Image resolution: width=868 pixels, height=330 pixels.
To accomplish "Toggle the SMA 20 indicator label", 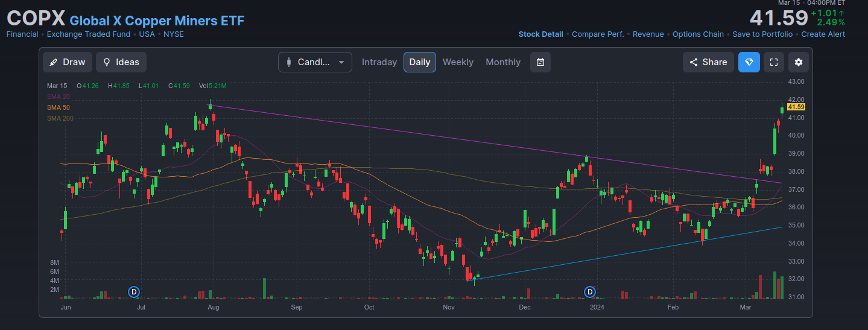I will (59, 97).
